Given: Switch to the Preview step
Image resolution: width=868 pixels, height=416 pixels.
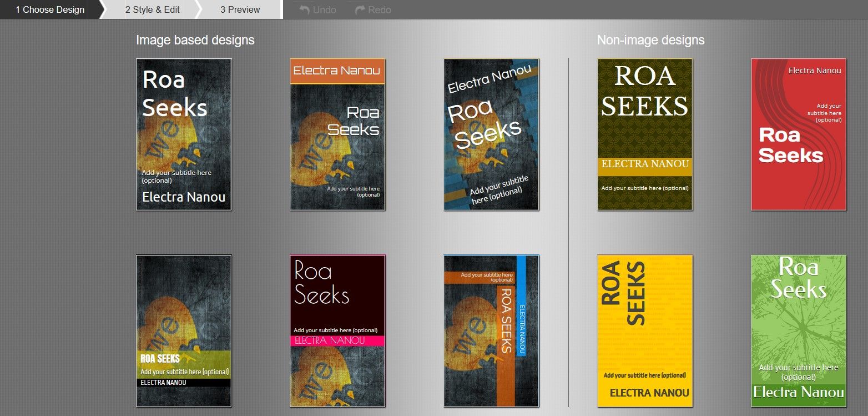Looking at the screenshot, I should (240, 9).
